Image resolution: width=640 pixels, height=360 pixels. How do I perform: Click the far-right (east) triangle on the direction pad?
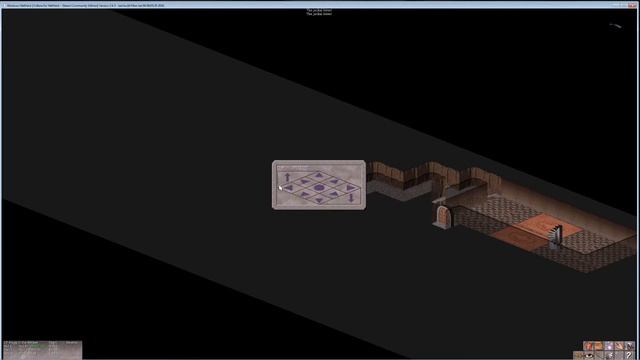click(x=351, y=188)
